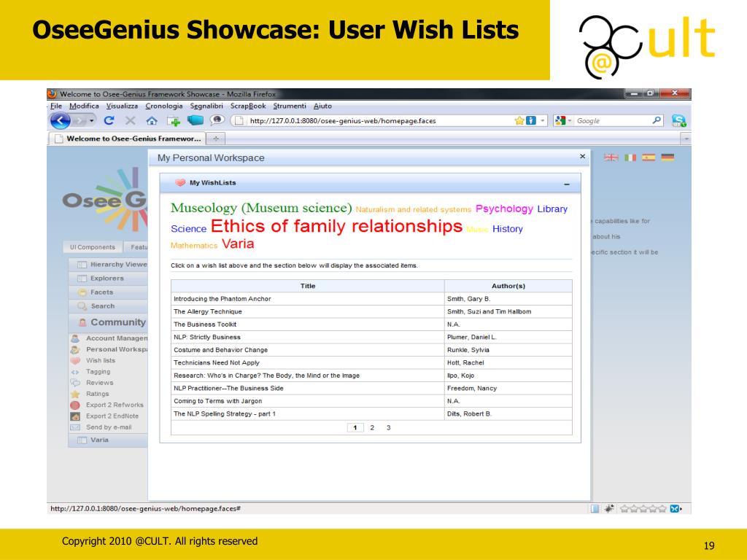
Task: Open the Aiuto menu
Action: click(x=322, y=106)
